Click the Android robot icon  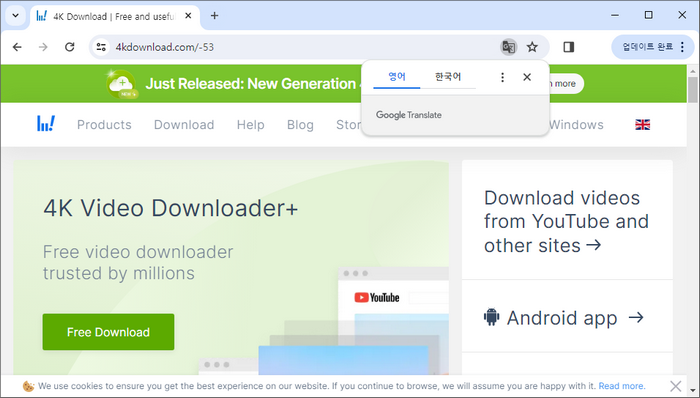click(492, 317)
